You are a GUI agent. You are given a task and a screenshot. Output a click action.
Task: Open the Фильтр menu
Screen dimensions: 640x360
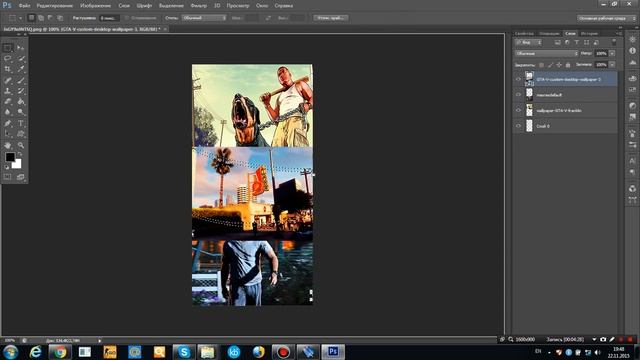tap(199, 6)
